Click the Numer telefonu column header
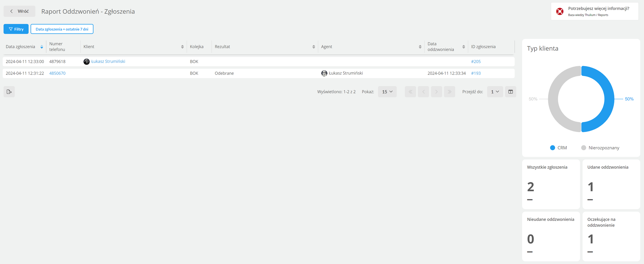 click(57, 47)
